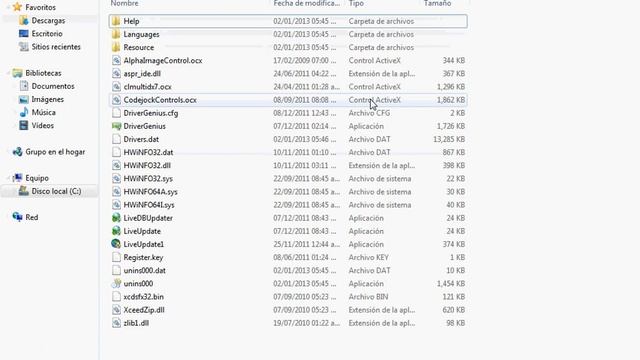
Task: Select the clmultidx7.ocx file icon
Action: (x=116, y=87)
